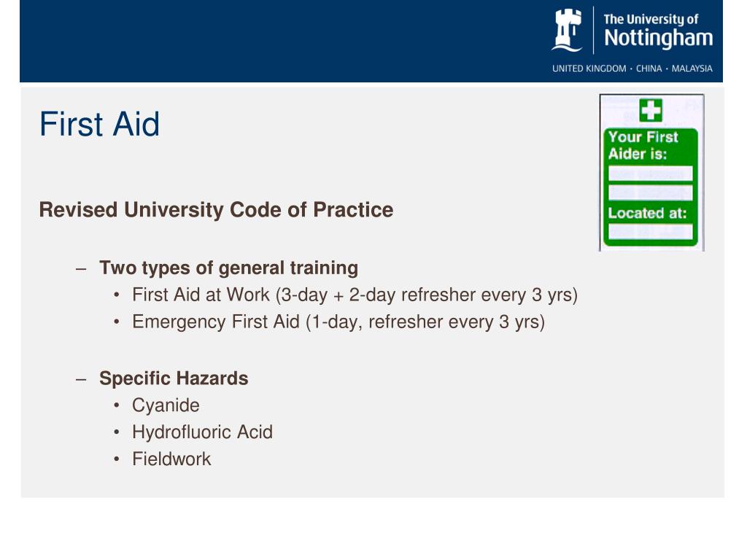Screen dimensions: 747x560
Task: Click the University of Nottingham castle logo
Action: coord(567,30)
